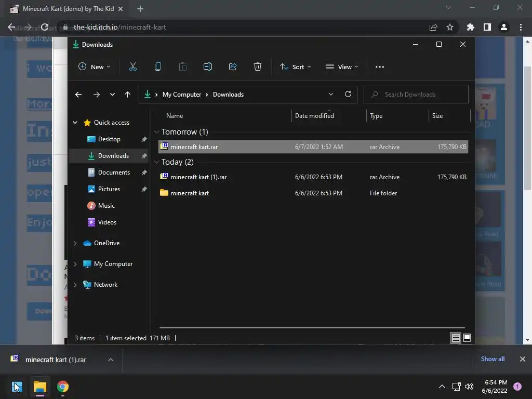This screenshot has height=399, width=532.
Task: Open the View dropdown menu
Action: tap(342, 67)
